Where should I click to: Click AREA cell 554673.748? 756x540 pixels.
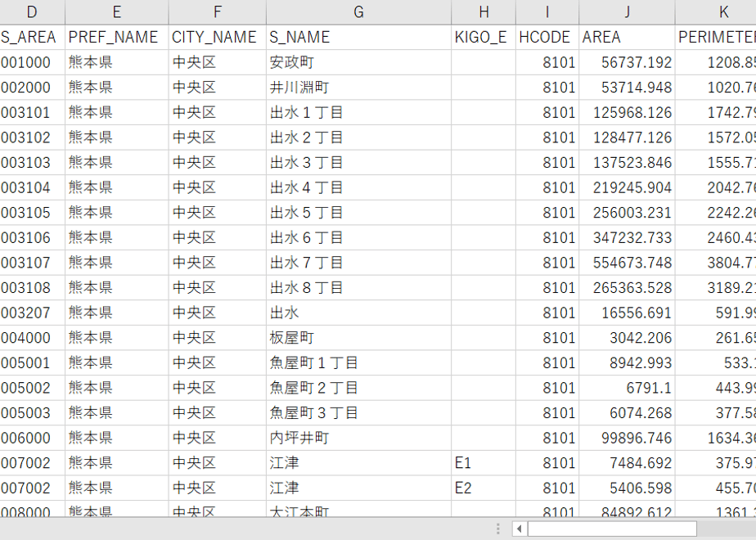pos(627,263)
